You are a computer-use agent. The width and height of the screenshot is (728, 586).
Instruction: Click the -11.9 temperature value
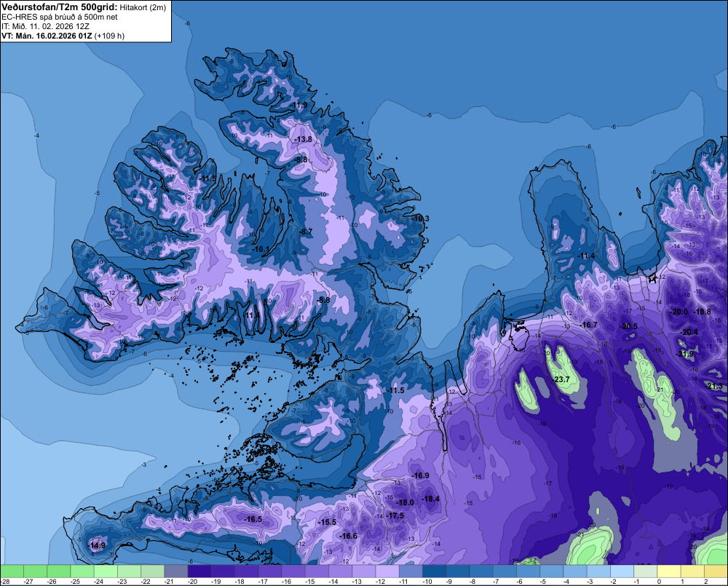tap(298, 106)
